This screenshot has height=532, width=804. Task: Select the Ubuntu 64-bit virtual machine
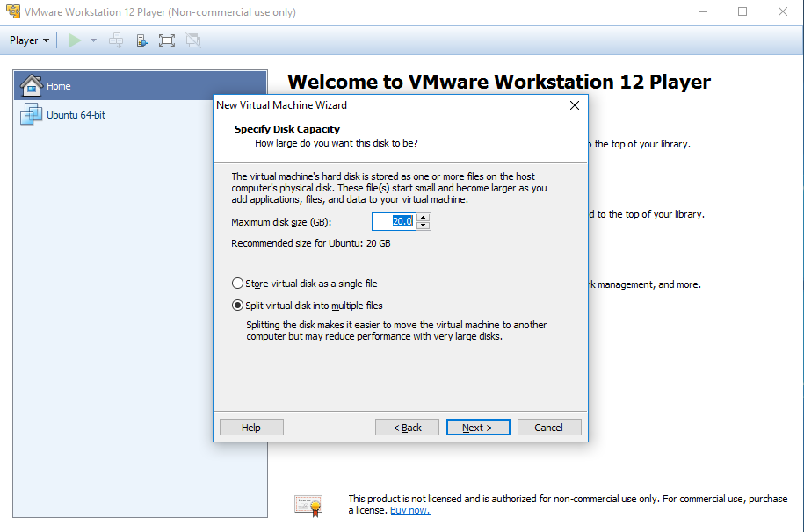140,115
